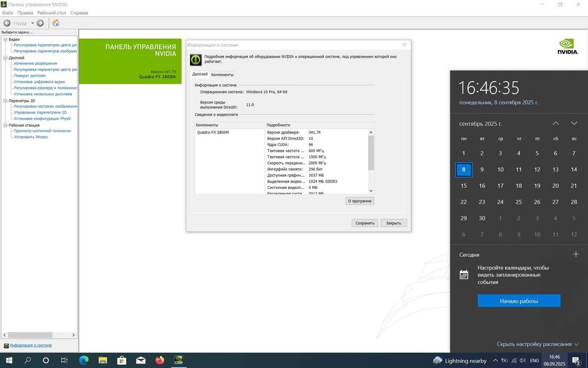Screen dimensions: 588x368
Task: Click the details list scroll down arrow
Action: click(x=371, y=191)
